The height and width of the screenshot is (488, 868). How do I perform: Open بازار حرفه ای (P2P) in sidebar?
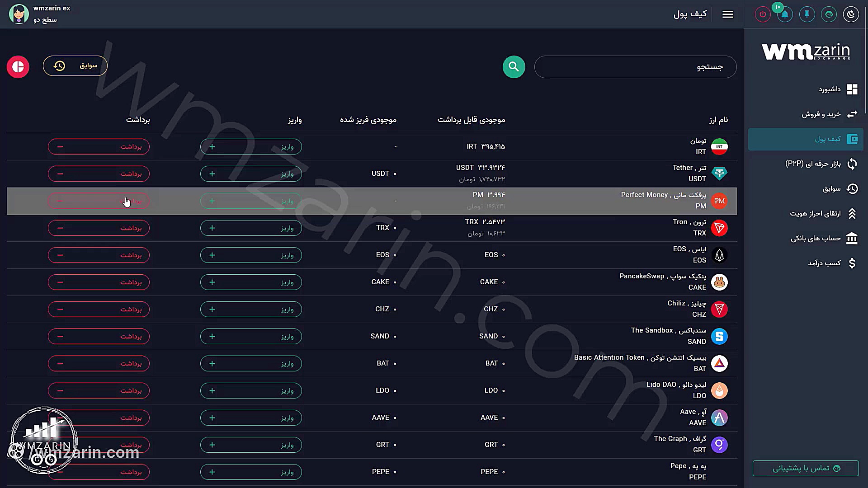pos(806,164)
